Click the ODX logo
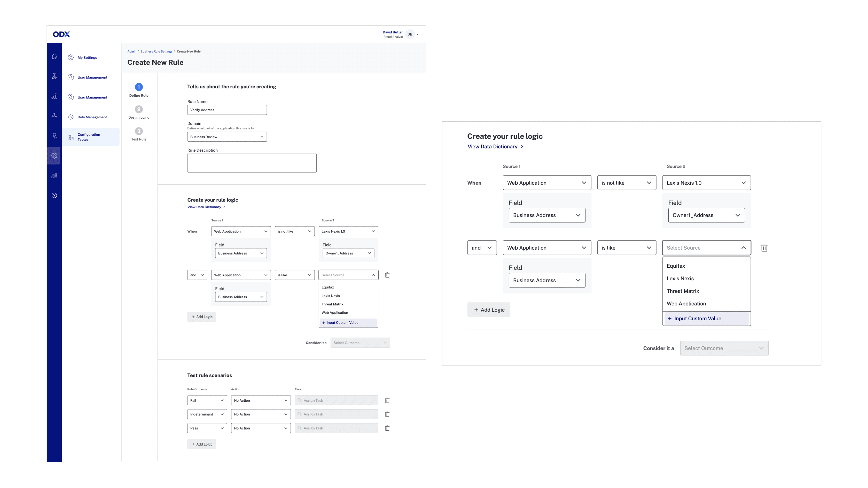The height and width of the screenshot is (488, 868). tap(61, 34)
